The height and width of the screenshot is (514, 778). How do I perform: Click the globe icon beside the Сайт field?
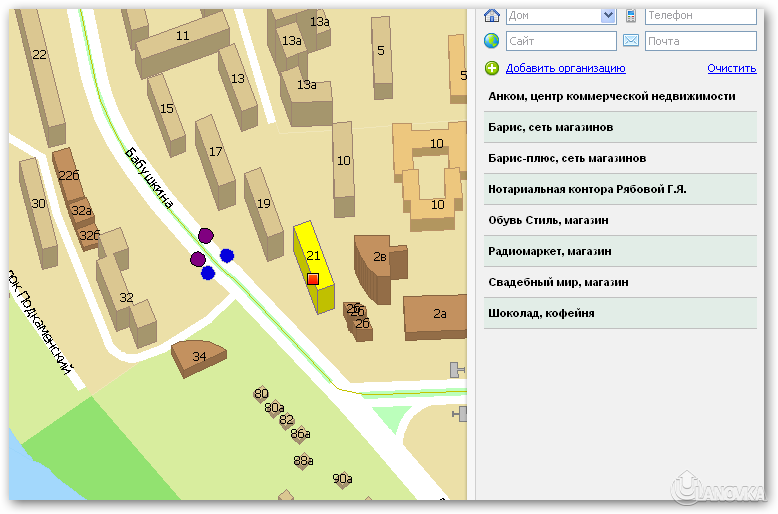point(491,41)
